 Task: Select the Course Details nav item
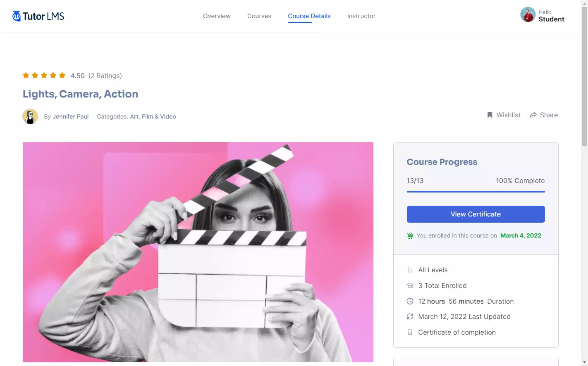pos(309,16)
